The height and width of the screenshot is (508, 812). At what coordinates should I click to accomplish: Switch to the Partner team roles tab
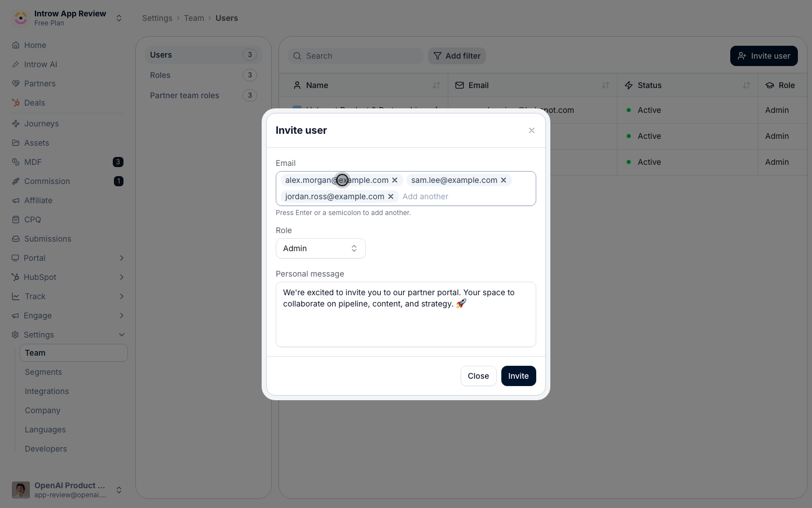204,95
